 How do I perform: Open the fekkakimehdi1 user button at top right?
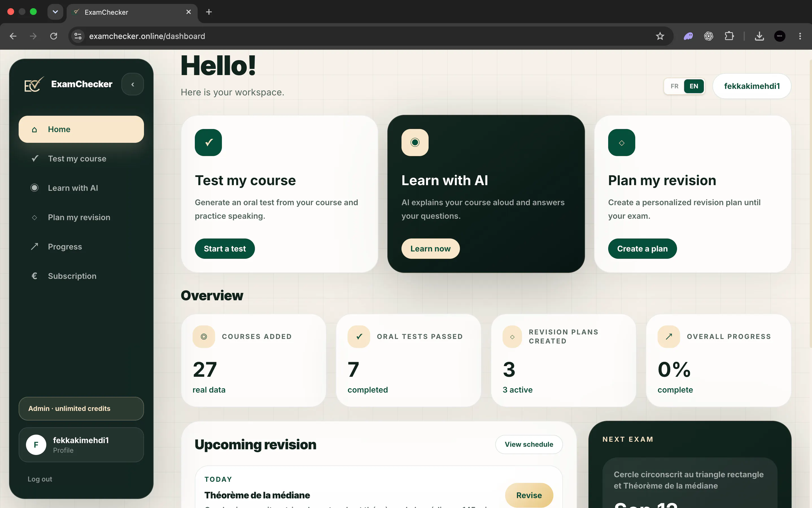pyautogui.click(x=752, y=86)
